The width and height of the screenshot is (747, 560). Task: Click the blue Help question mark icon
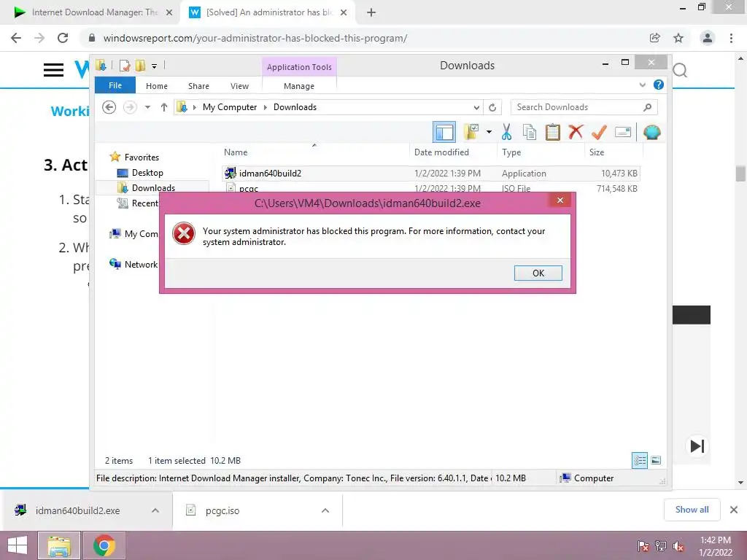click(x=659, y=85)
